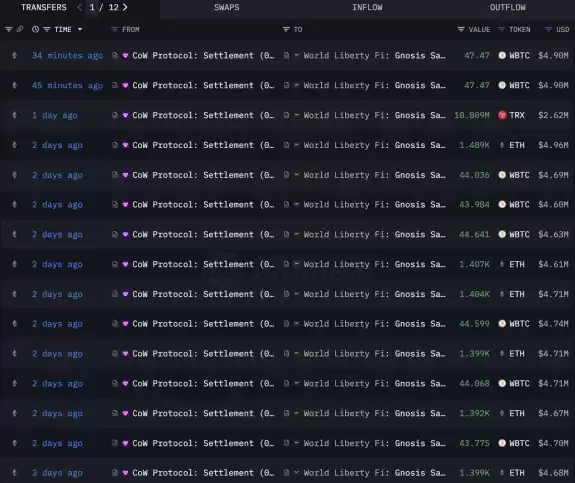Image resolution: width=575 pixels, height=483 pixels.
Task: Go to previous transfers page arrow
Action: [79, 7]
